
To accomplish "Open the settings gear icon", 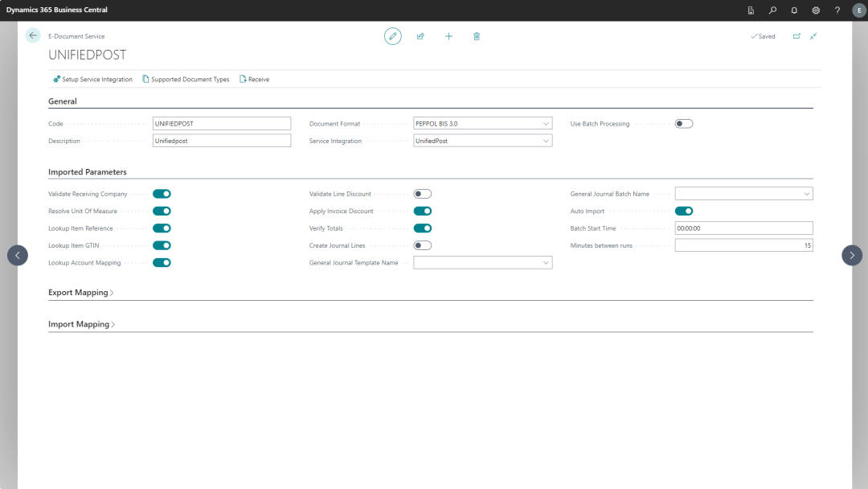I will 816,10.
